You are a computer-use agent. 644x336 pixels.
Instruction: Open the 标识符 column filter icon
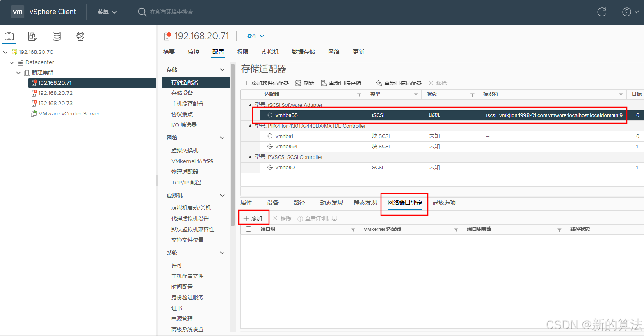(x=621, y=95)
